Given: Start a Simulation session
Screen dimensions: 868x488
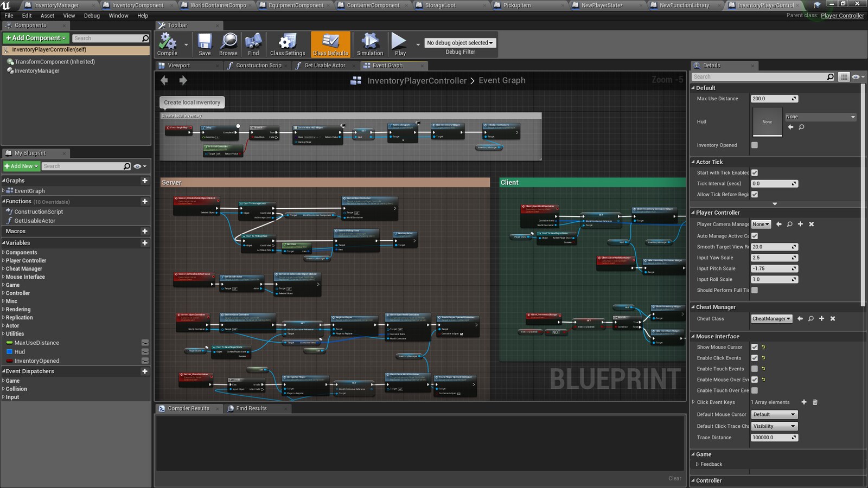Looking at the screenshot, I should click(369, 43).
